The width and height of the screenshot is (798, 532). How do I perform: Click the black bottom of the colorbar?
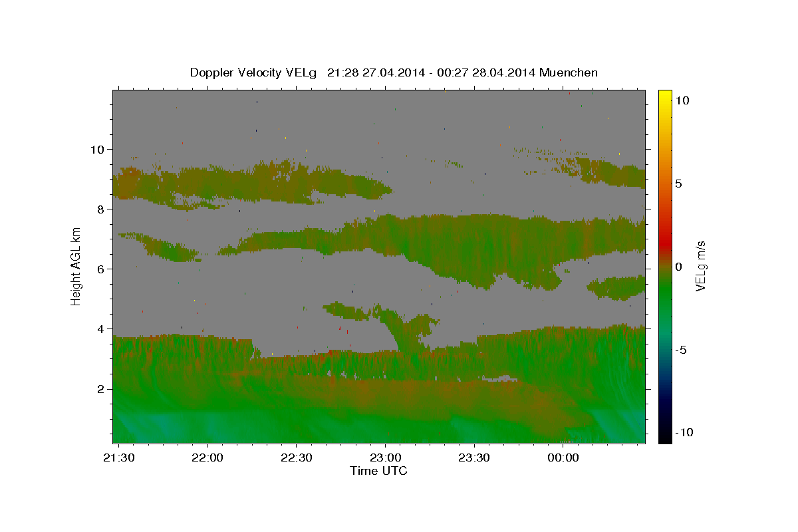[x=665, y=436]
